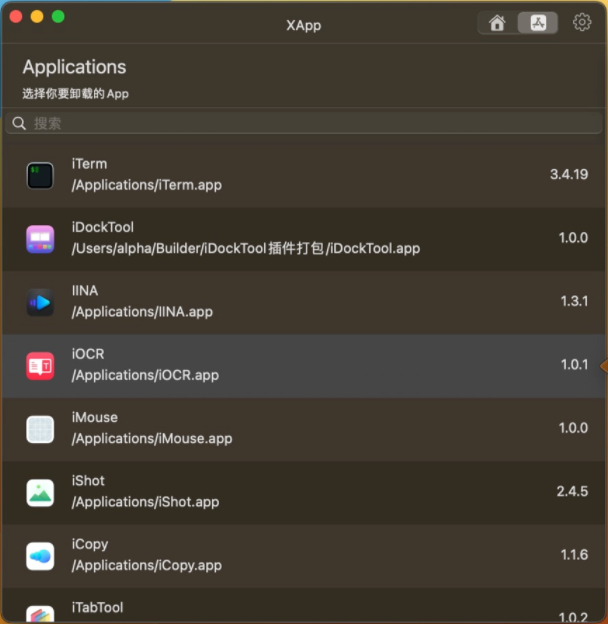Viewport: 608px width, 624px height.
Task: Click version 1.0.2 of iTabTool
Action: tap(573, 617)
